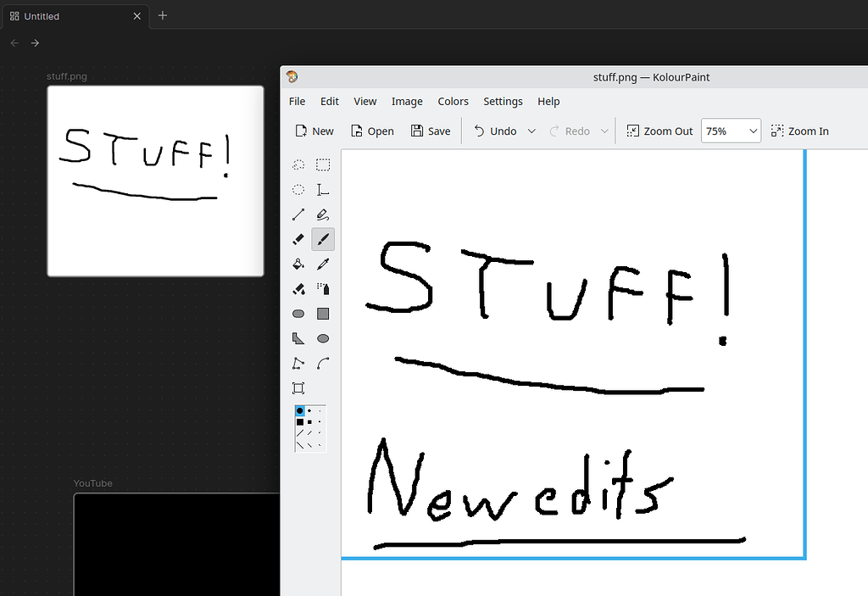The height and width of the screenshot is (596, 868).
Task: Expand the Undo history dropdown arrow
Action: click(x=531, y=131)
